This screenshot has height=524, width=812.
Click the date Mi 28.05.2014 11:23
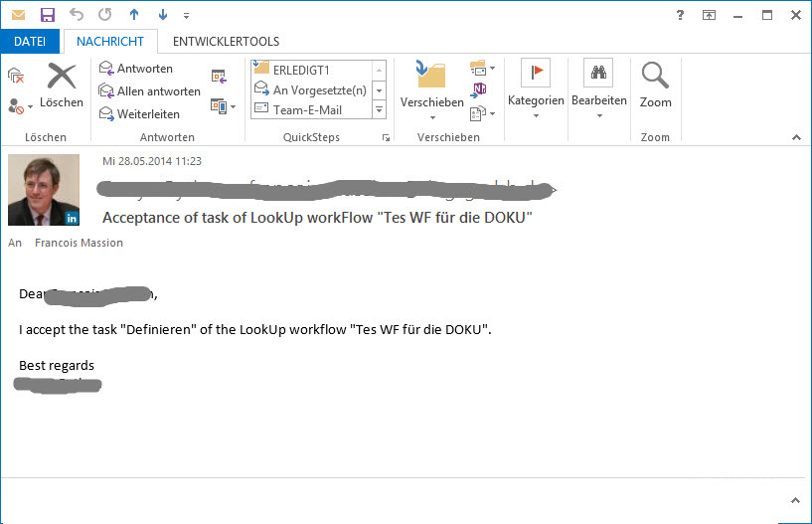pyautogui.click(x=152, y=161)
